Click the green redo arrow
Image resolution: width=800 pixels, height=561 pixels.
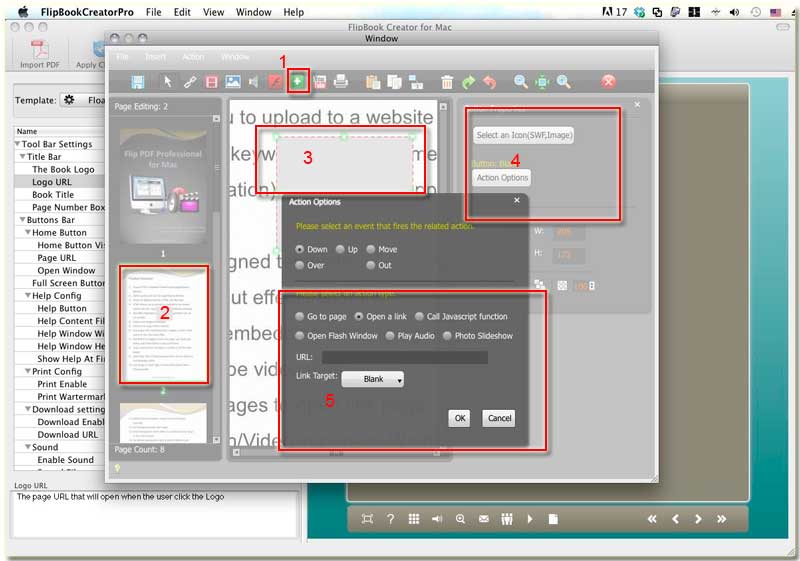(468, 82)
